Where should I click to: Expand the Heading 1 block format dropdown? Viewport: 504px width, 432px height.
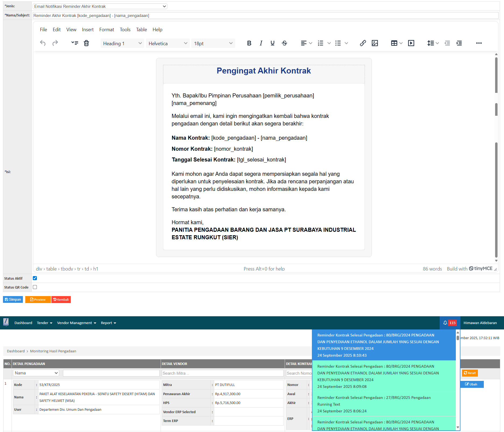pos(122,43)
